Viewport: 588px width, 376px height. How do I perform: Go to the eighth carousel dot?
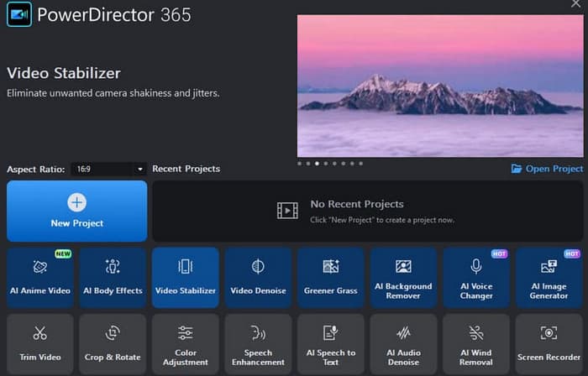(360, 164)
